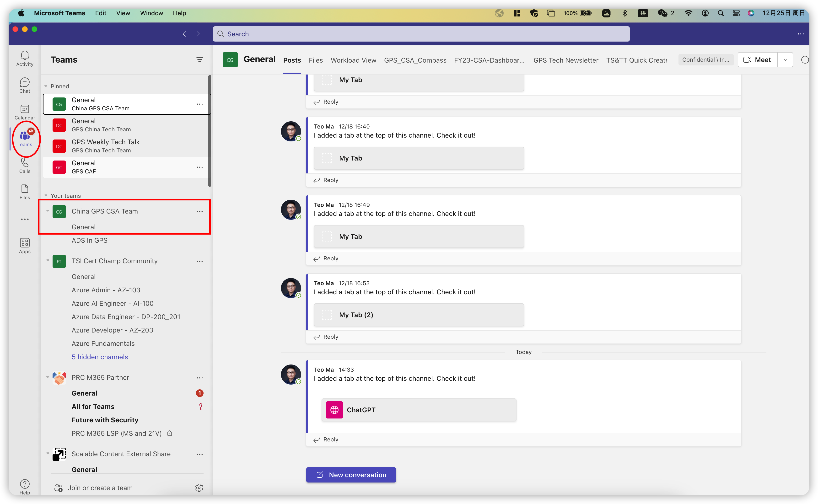Select Azure Fundamentals channel
This screenshot has width=818, height=504.
[x=103, y=343]
